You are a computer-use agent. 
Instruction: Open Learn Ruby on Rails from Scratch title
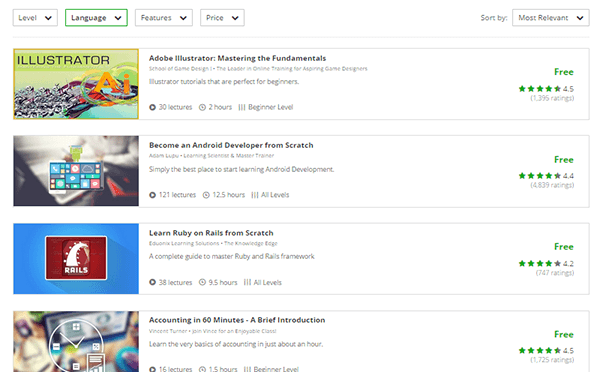coord(211,233)
